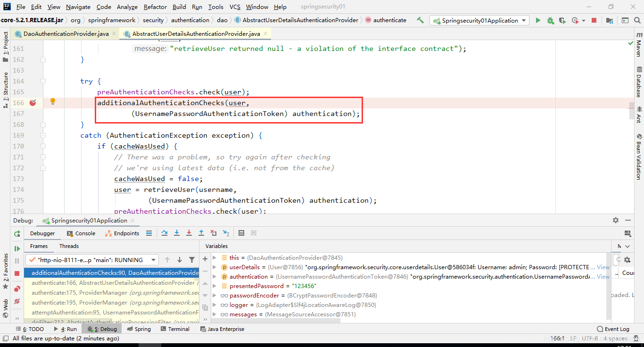The width and height of the screenshot is (644, 347).
Task: Toggle the Structure tool window stripe button
Action: point(5,90)
